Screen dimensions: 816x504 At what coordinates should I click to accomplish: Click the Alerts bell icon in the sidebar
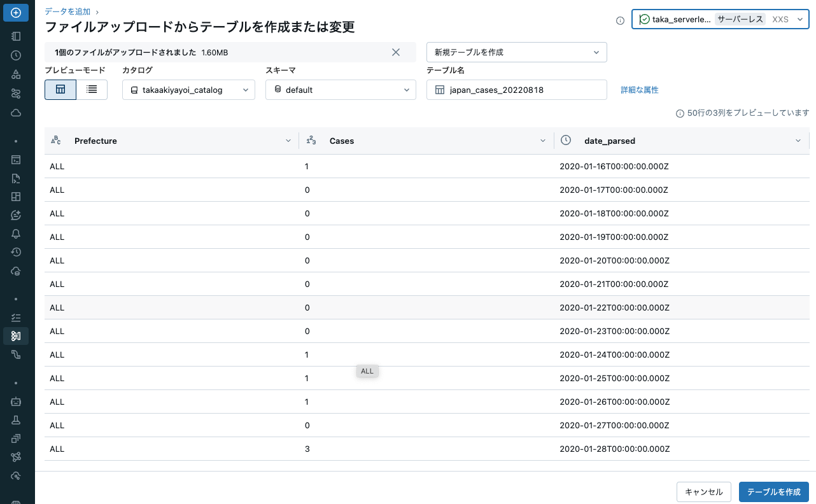point(16,234)
